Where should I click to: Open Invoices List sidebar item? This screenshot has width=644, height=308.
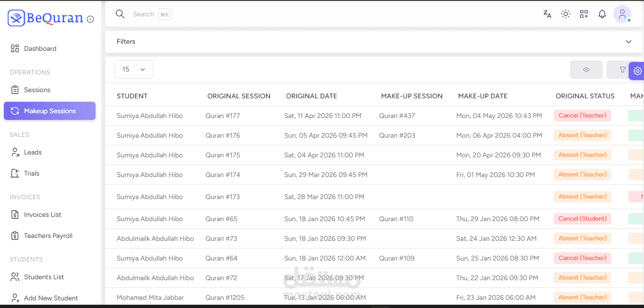[42, 214]
